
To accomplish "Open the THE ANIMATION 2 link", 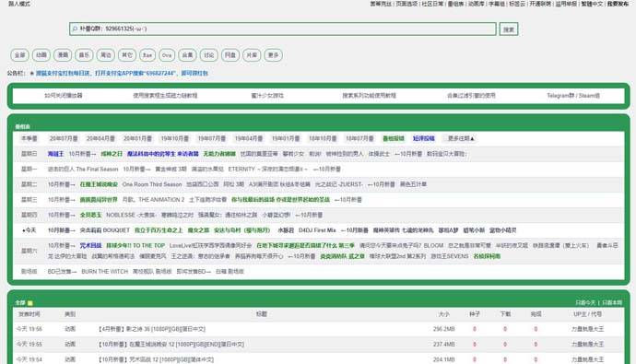I will point(153,200).
